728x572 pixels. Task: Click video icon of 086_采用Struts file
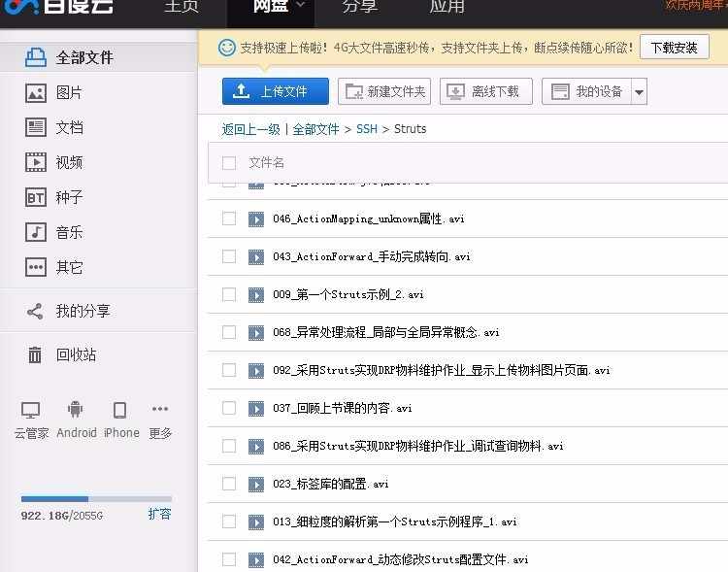(256, 446)
